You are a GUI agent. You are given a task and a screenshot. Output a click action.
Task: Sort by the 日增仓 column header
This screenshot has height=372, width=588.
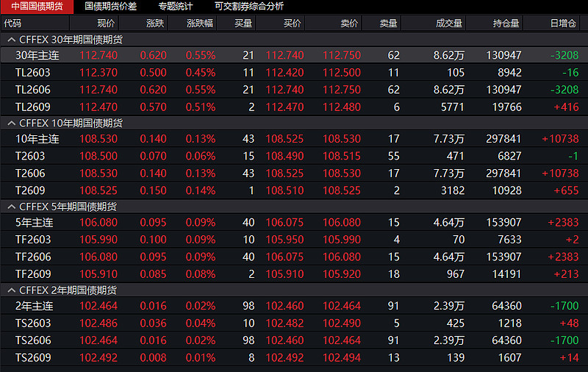552,24
